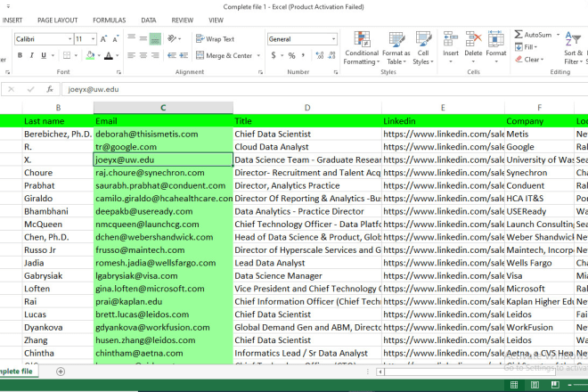
Task: Switch to Page Break Preview icon
Action: [555, 385]
